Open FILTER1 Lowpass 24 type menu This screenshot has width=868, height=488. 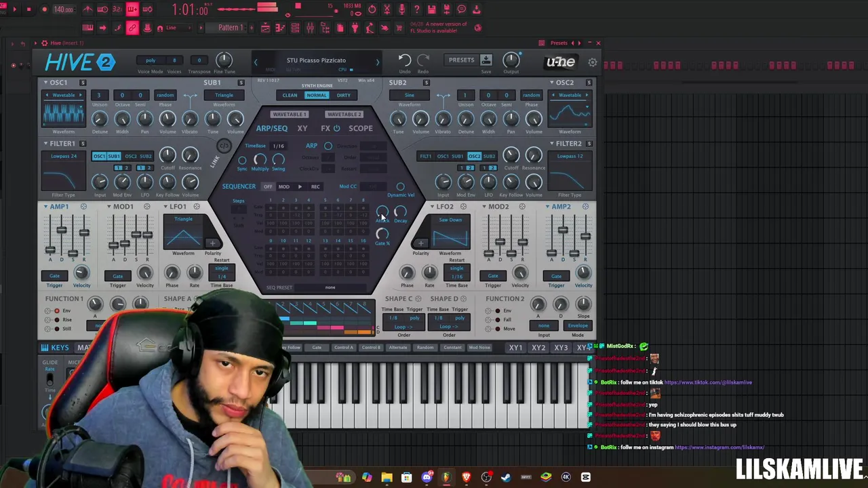[x=64, y=156]
